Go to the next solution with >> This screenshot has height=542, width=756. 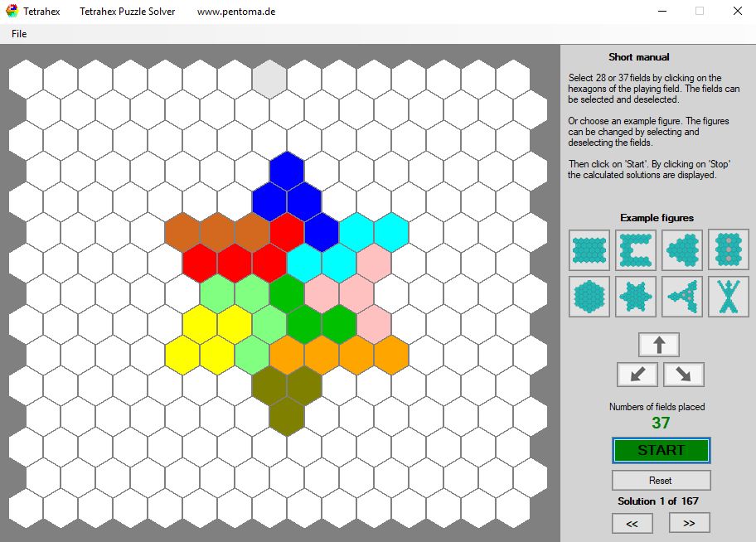[689, 523]
